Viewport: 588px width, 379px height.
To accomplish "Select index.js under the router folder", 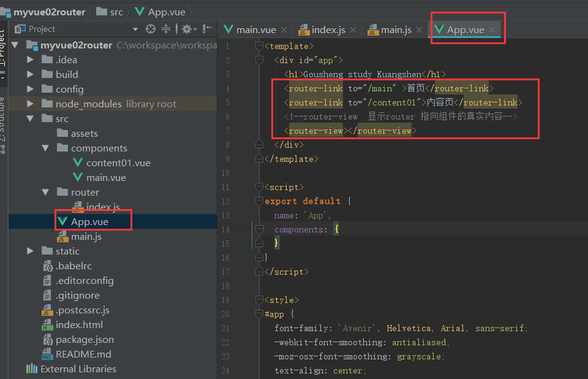I will (x=103, y=207).
